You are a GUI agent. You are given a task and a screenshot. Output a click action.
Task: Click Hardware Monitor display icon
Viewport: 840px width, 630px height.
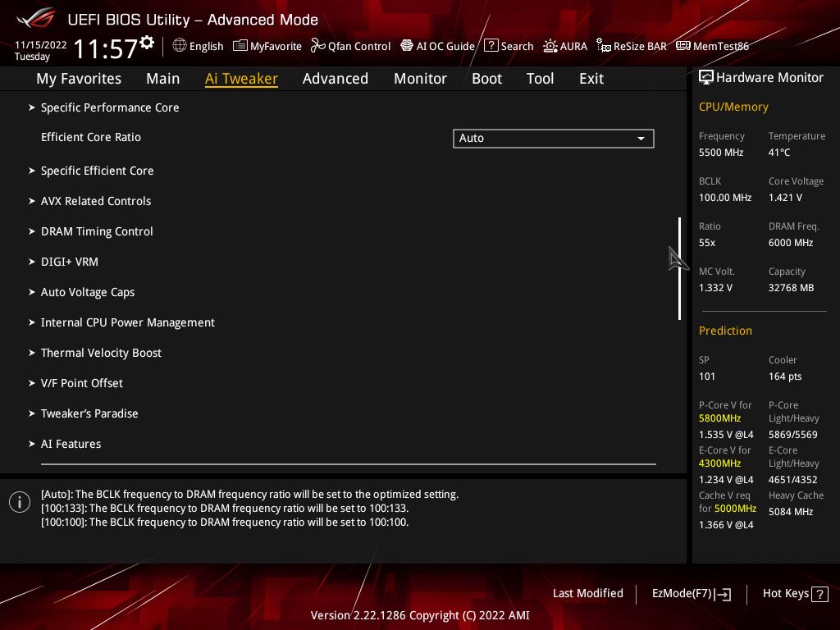pyautogui.click(x=706, y=77)
